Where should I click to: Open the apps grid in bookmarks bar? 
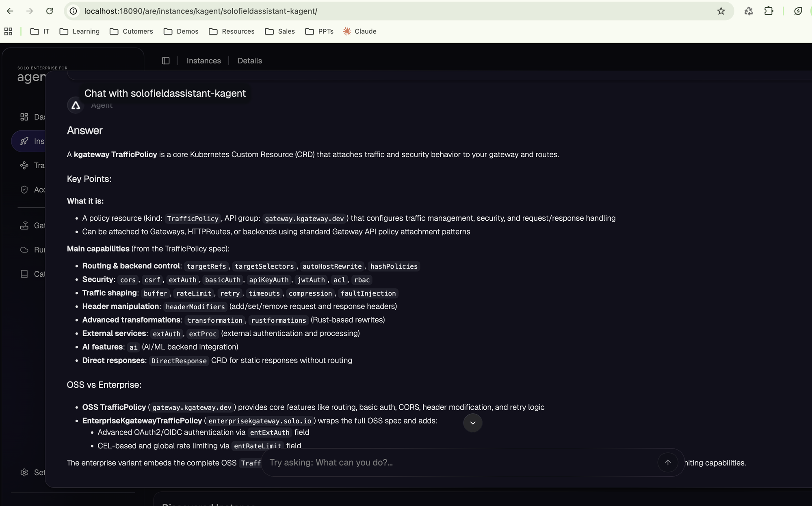coord(8,31)
